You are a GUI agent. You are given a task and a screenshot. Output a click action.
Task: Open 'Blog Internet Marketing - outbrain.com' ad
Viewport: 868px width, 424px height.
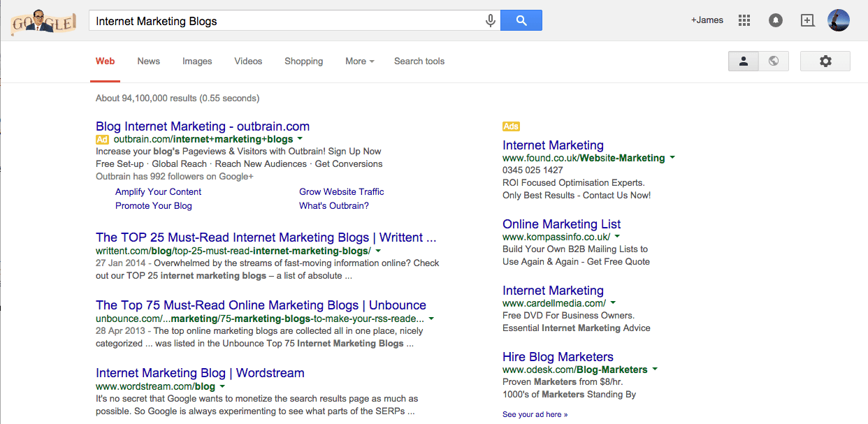click(203, 126)
